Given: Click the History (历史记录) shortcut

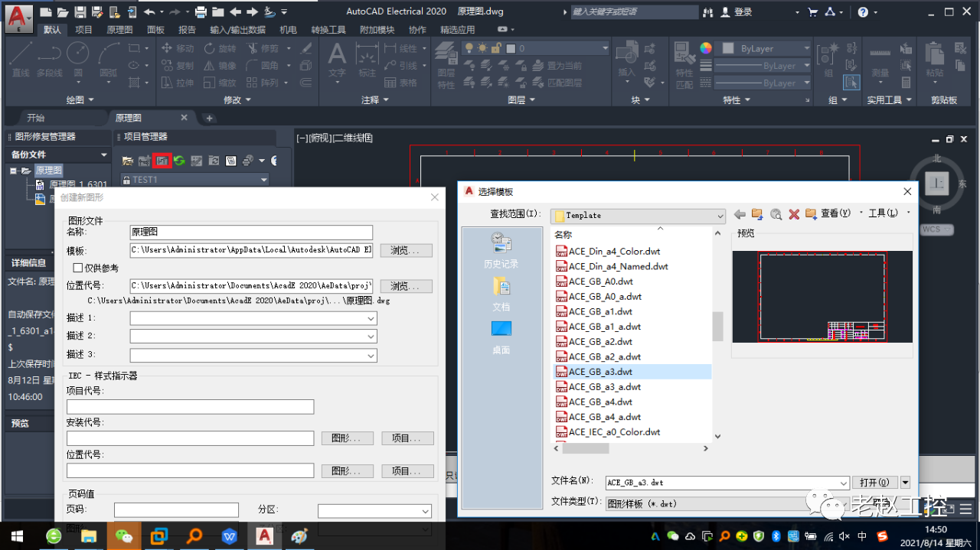Looking at the screenshot, I should (501, 250).
